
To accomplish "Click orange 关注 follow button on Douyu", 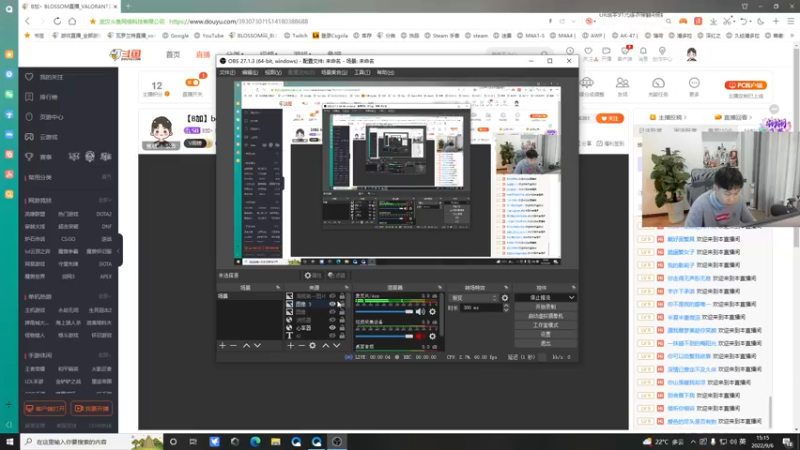I will tap(610, 118).
